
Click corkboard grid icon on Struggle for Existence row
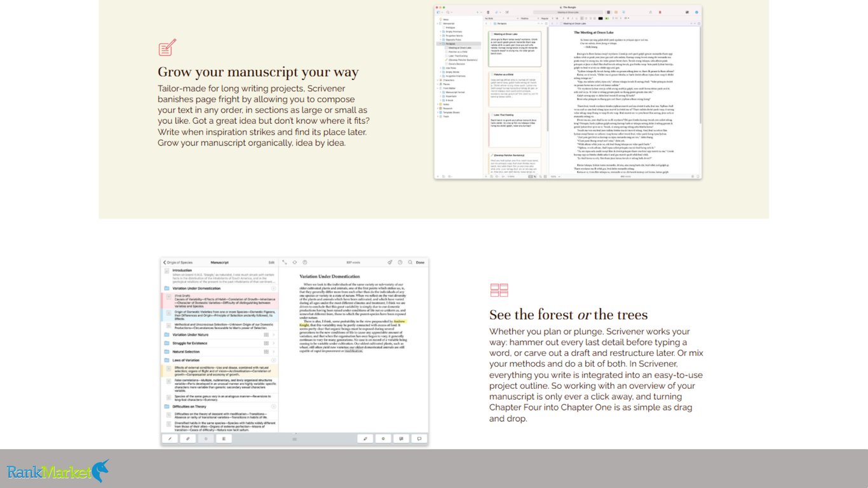tap(266, 343)
